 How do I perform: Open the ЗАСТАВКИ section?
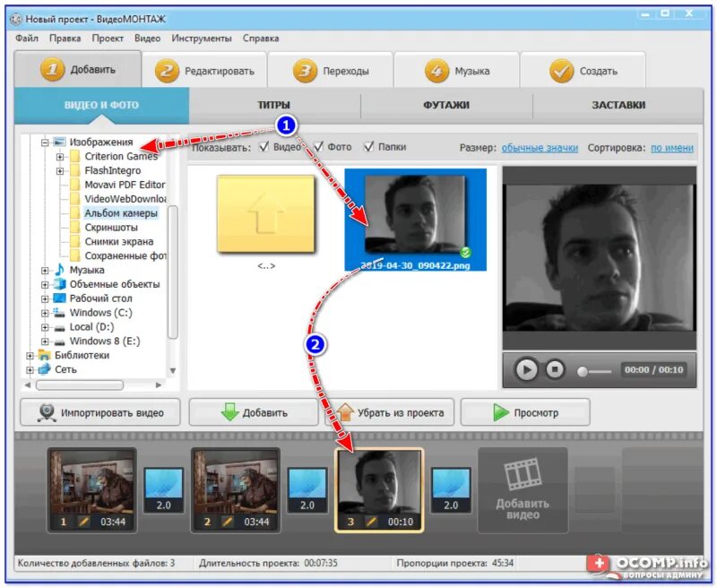pyautogui.click(x=618, y=105)
